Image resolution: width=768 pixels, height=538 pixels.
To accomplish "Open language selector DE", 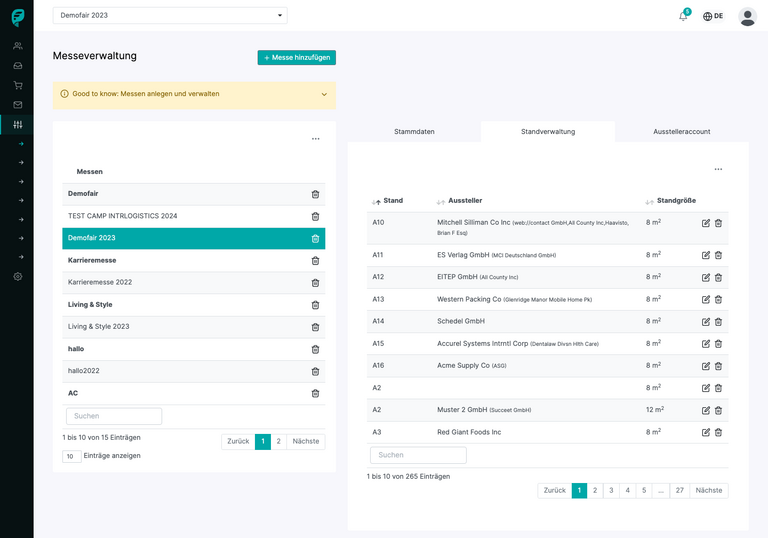I will click(x=713, y=16).
